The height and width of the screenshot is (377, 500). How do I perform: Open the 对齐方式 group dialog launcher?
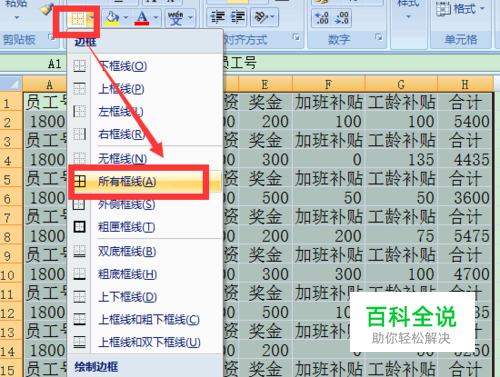click(x=296, y=37)
